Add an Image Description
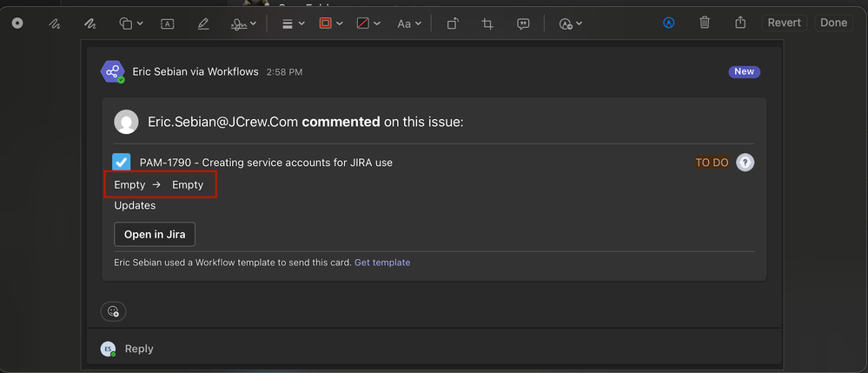The height and width of the screenshot is (373, 868). 522,23
